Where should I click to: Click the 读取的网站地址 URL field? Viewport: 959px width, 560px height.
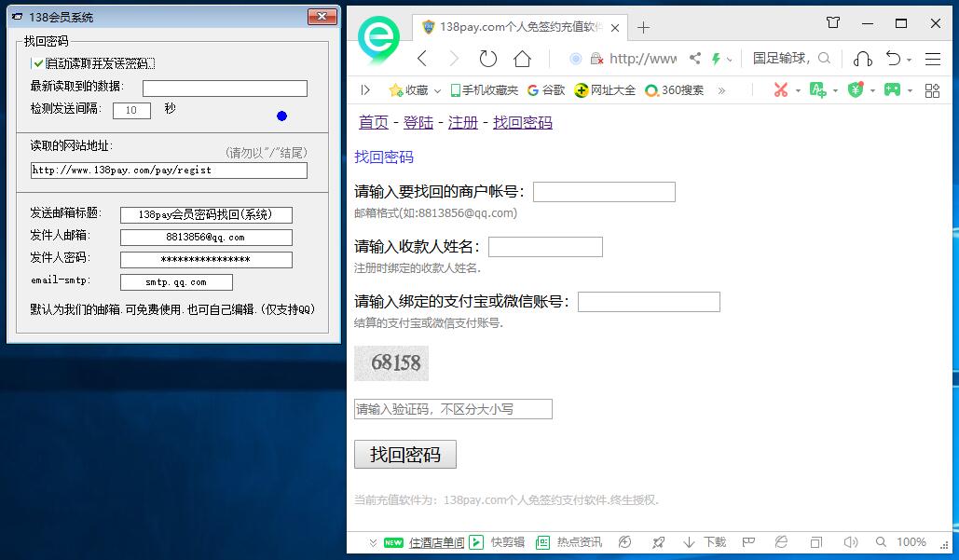169,171
